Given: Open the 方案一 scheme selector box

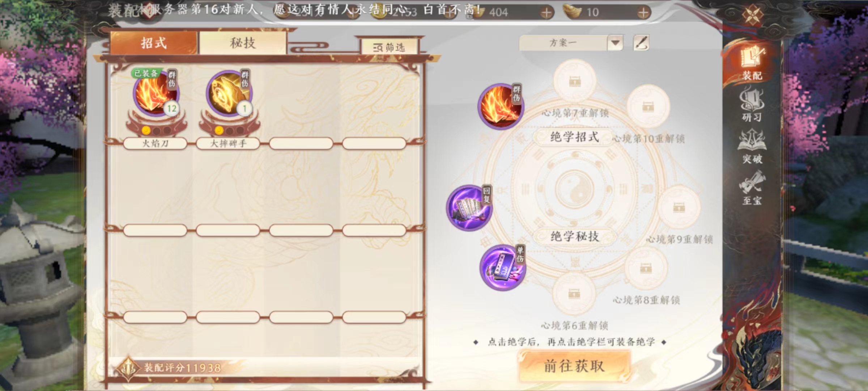Looking at the screenshot, I should point(571,43).
